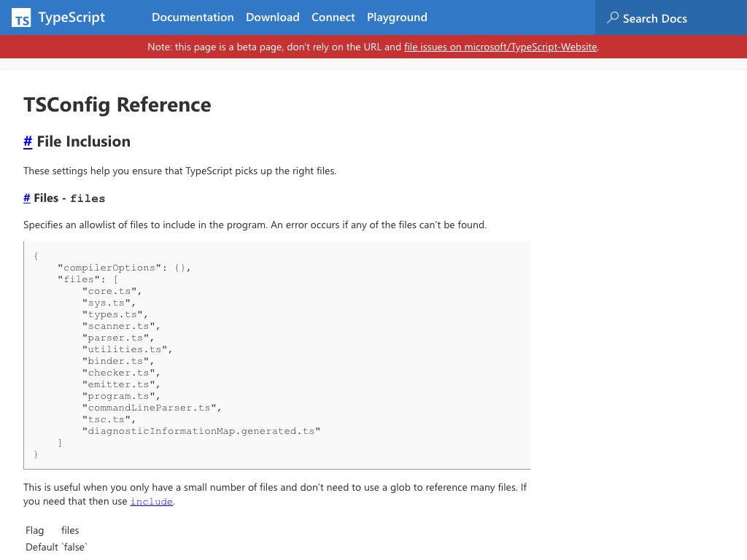747x560 pixels.
Task: Click the Flag label cell
Action: pyautogui.click(x=35, y=531)
